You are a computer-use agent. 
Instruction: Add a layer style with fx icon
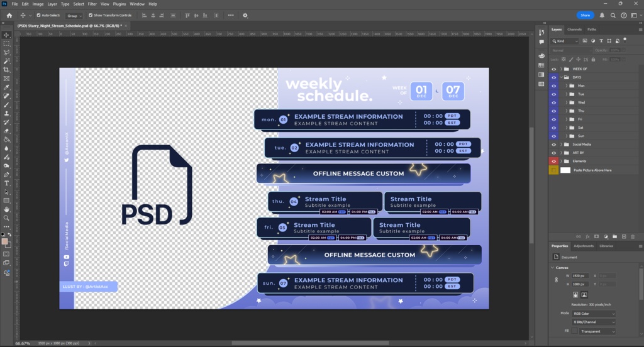[x=587, y=236]
